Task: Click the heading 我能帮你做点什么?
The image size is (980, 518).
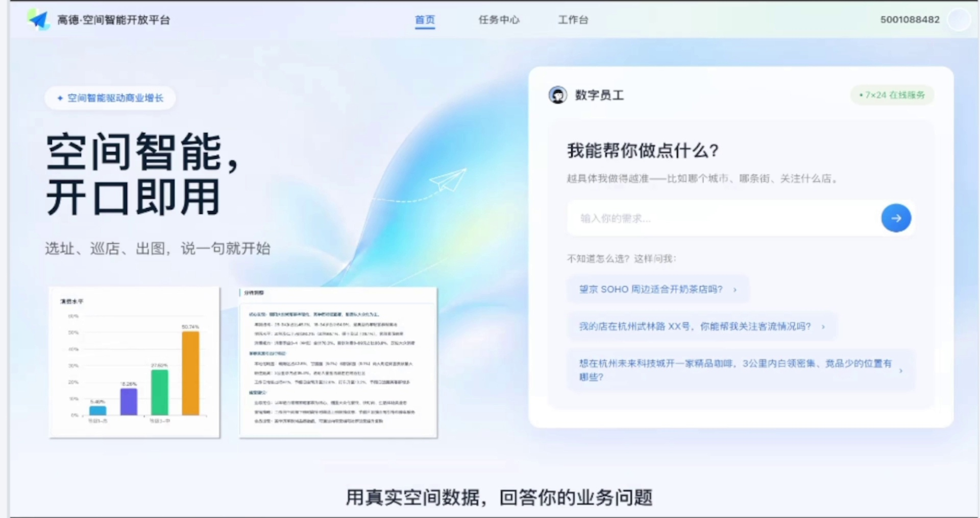Action: click(643, 151)
